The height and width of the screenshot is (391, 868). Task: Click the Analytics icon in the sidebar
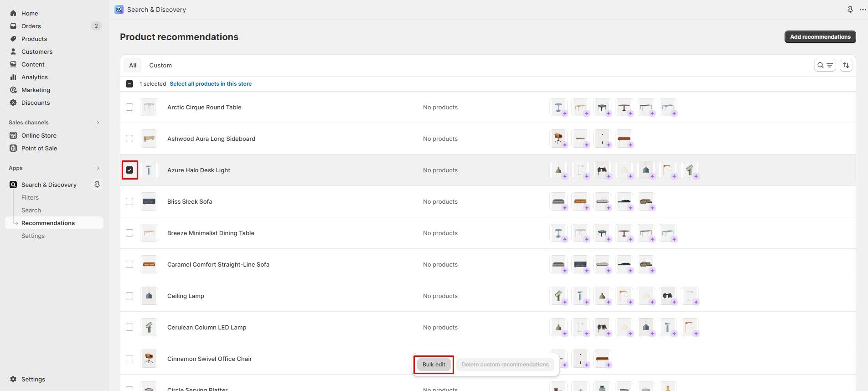pyautogui.click(x=13, y=77)
